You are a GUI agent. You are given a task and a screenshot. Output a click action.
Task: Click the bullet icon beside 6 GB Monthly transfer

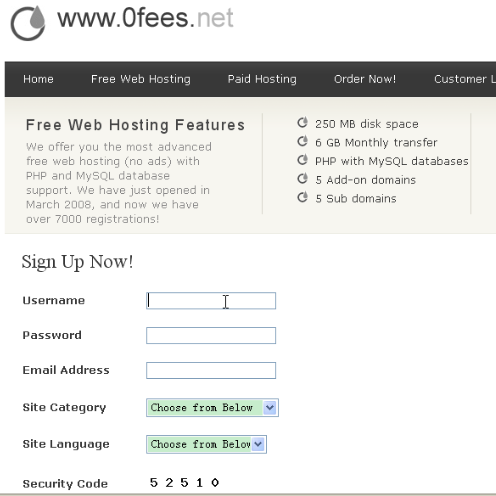(x=302, y=141)
